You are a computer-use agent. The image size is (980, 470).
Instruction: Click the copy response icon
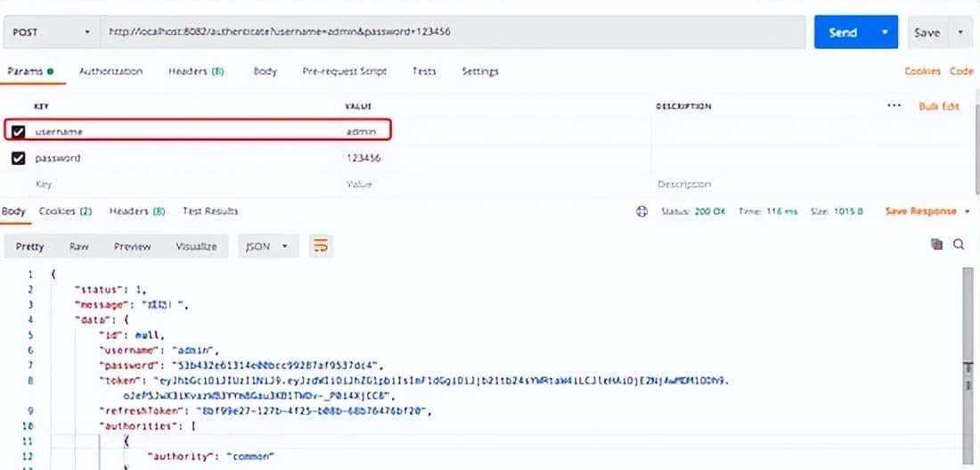936,244
